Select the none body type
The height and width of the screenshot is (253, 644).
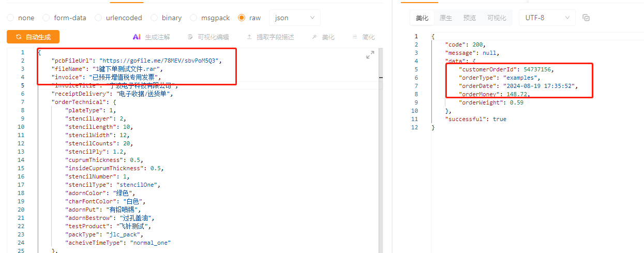point(11,18)
